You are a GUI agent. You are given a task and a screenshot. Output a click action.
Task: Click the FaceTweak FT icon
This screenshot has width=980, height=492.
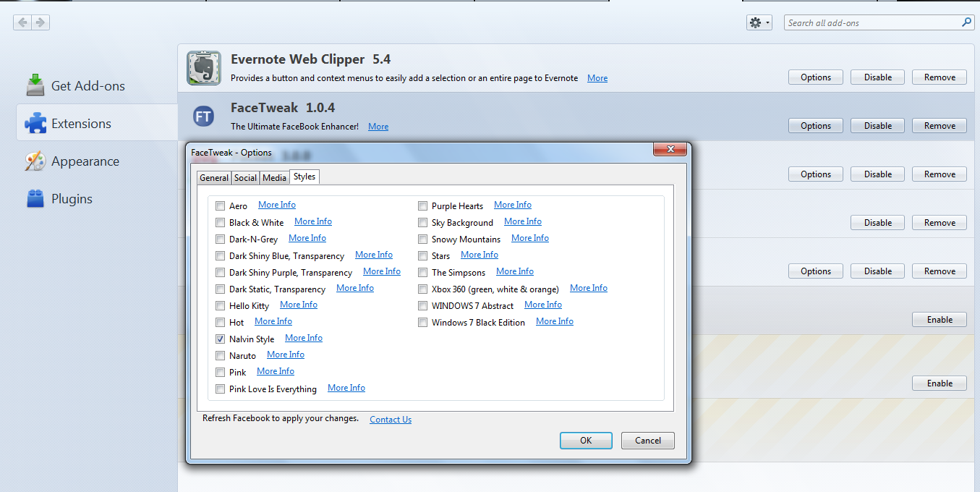(x=203, y=116)
